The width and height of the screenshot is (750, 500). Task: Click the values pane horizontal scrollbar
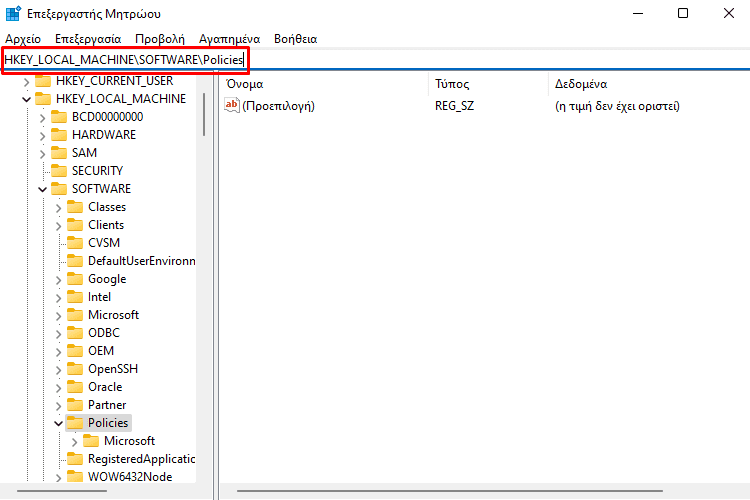450,491
